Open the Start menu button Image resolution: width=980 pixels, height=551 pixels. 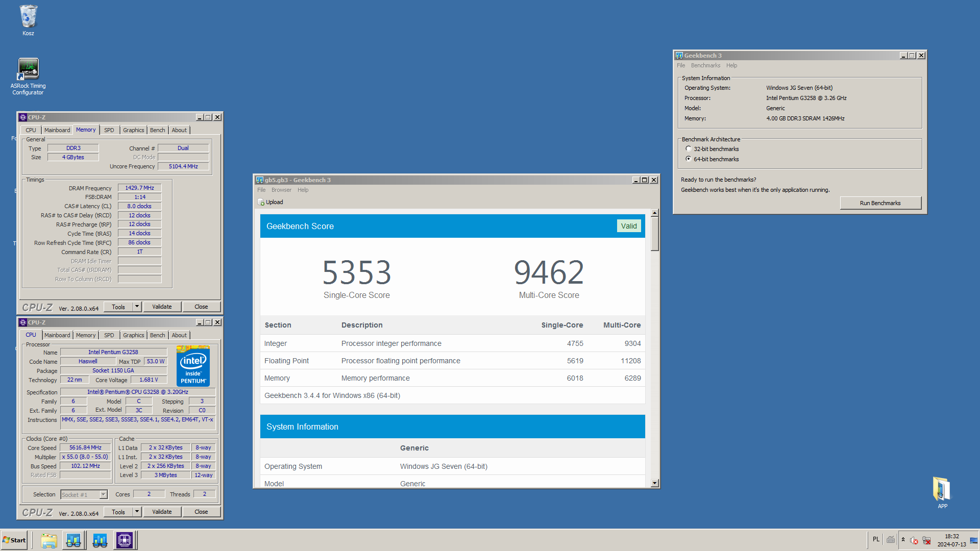(x=14, y=540)
